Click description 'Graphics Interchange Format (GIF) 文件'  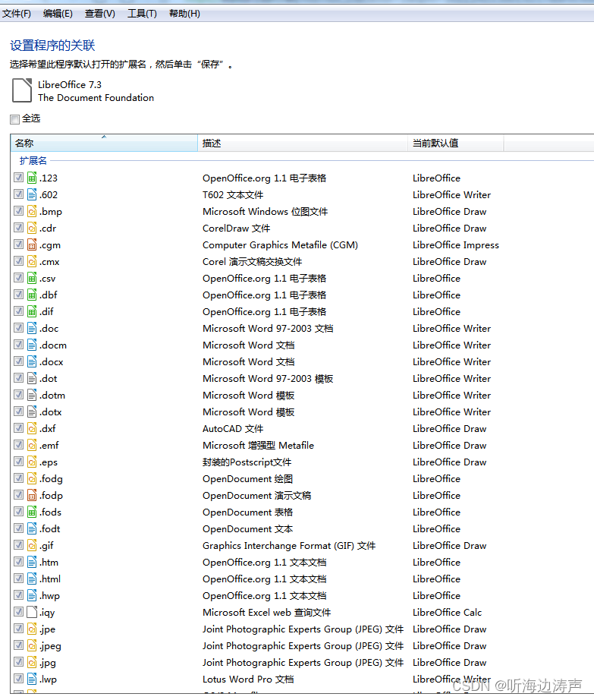289,546
